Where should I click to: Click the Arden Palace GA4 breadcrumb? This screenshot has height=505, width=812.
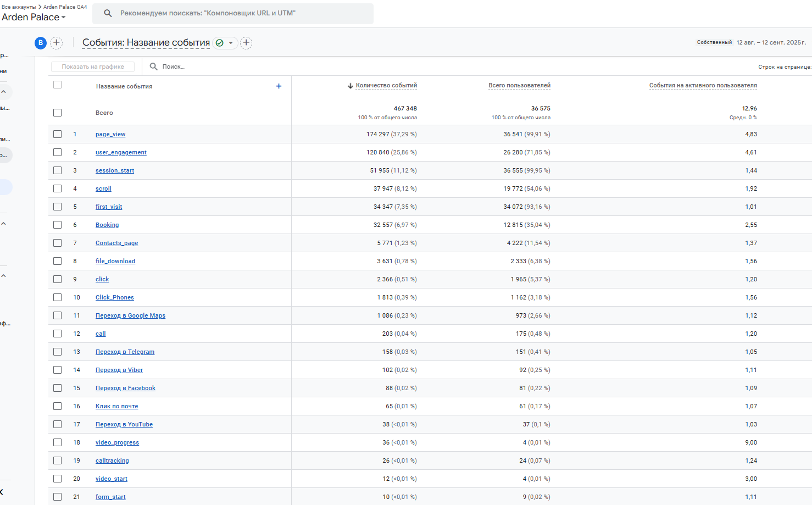coord(65,7)
